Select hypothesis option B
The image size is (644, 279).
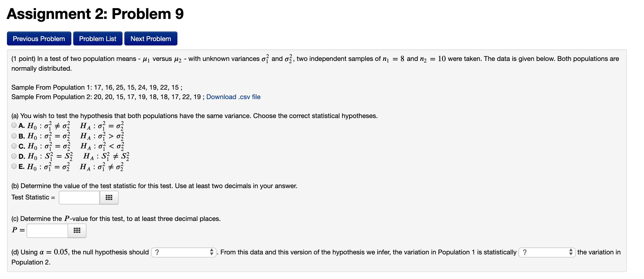click(x=14, y=135)
